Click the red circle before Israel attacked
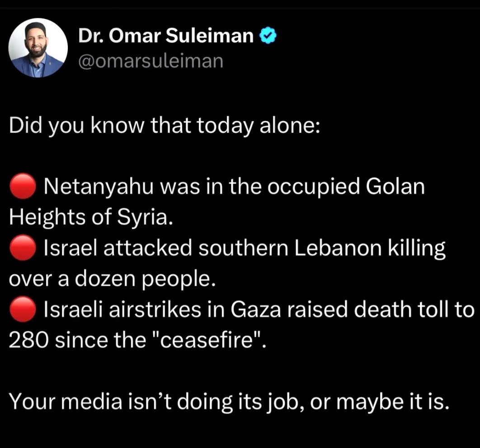Screen dimensions: 480x448 tap(22, 249)
